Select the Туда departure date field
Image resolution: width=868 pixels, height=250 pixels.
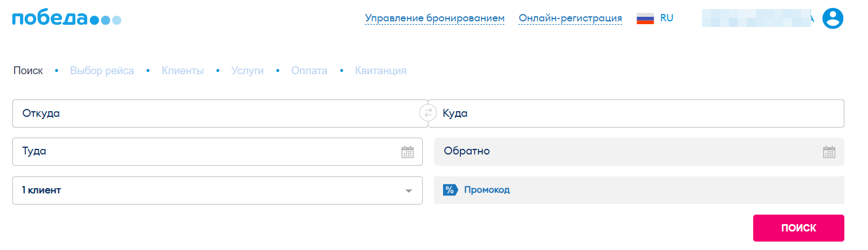point(203,152)
